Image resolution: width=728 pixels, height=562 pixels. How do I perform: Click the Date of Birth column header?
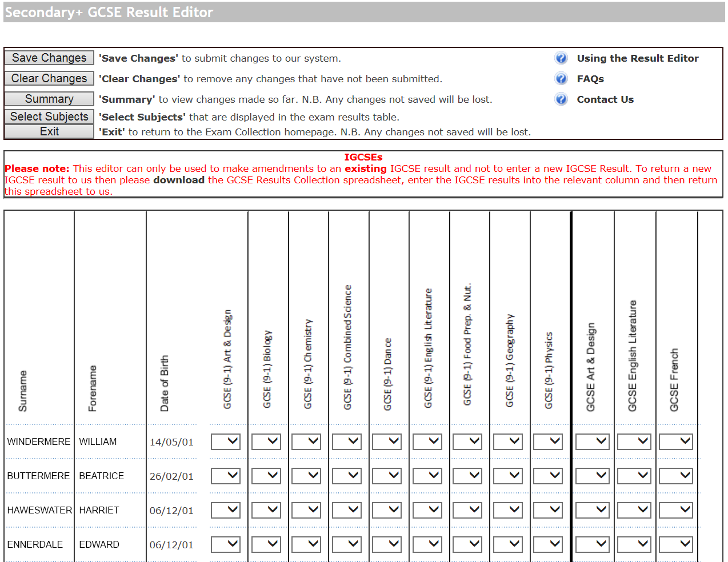coord(165,383)
